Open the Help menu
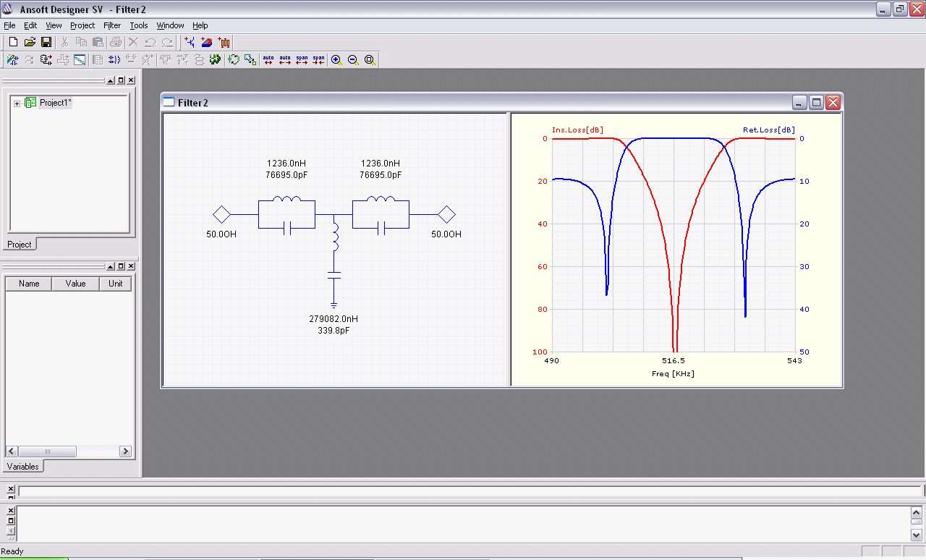926x560 pixels. [200, 25]
